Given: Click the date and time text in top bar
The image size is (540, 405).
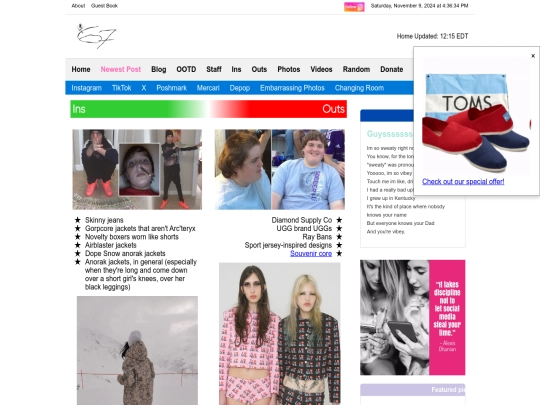Looking at the screenshot, I should pyautogui.click(x=419, y=6).
